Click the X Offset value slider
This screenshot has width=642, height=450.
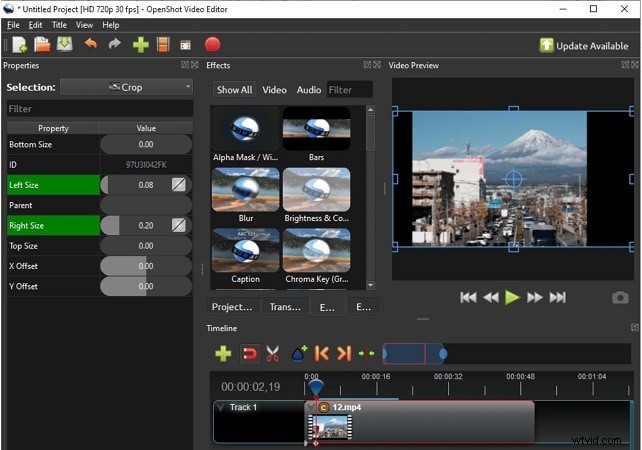[146, 266]
